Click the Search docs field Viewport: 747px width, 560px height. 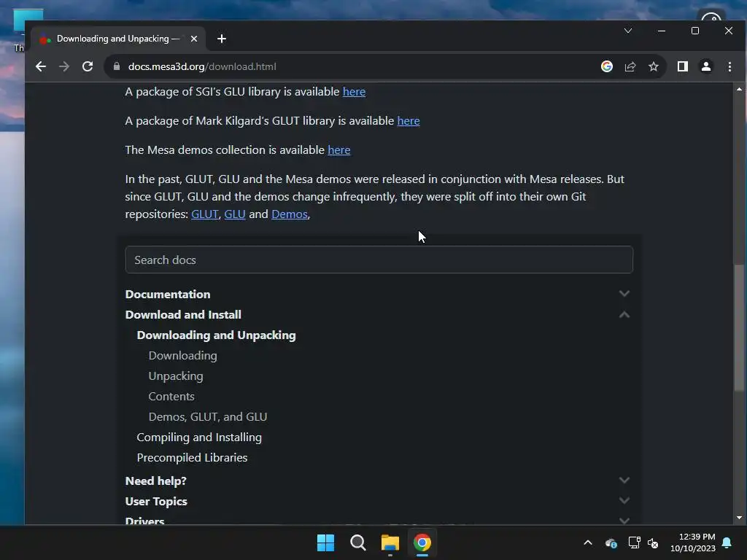379,260
